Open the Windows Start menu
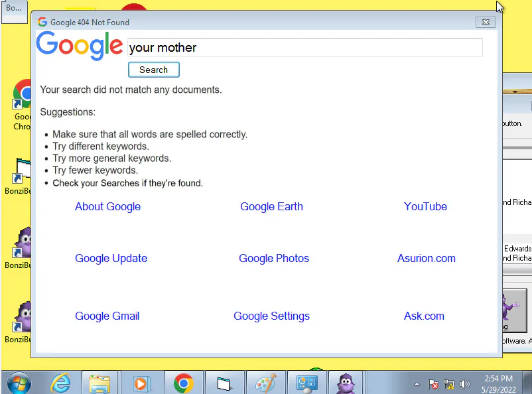 [x=19, y=384]
